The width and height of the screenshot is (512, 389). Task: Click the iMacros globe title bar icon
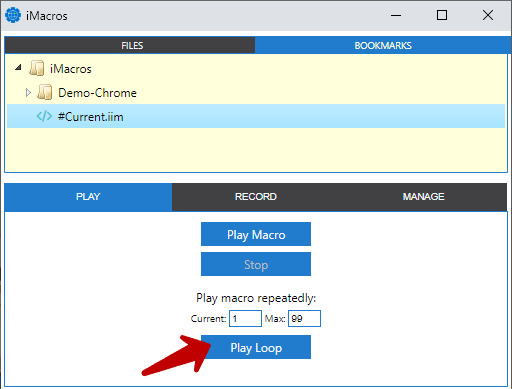tap(13, 15)
